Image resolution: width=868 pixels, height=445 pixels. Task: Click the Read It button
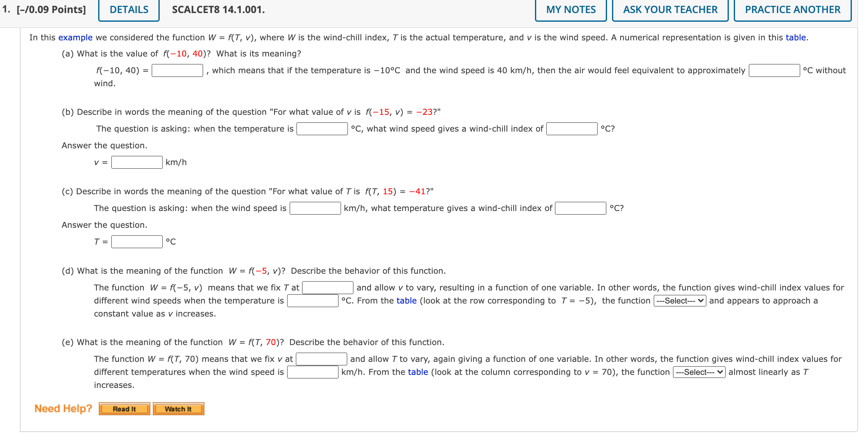[124, 409]
